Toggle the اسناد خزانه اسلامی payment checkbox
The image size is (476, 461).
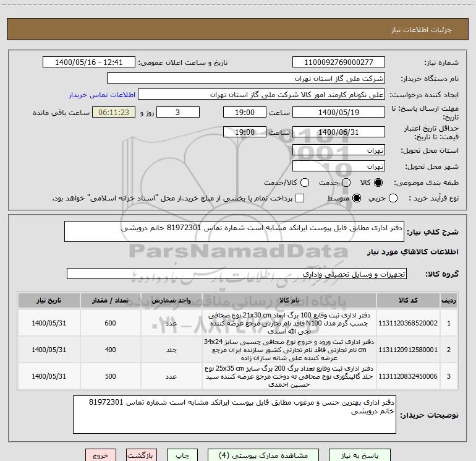(300, 198)
